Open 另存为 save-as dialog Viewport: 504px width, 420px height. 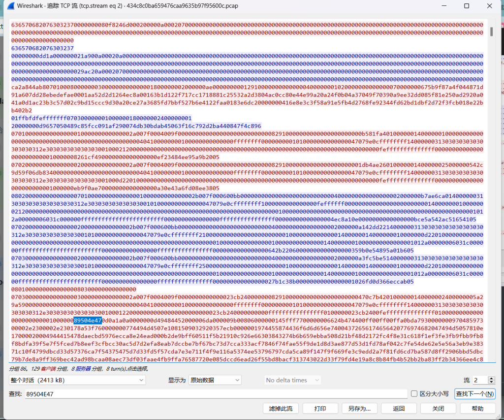tap(359, 408)
